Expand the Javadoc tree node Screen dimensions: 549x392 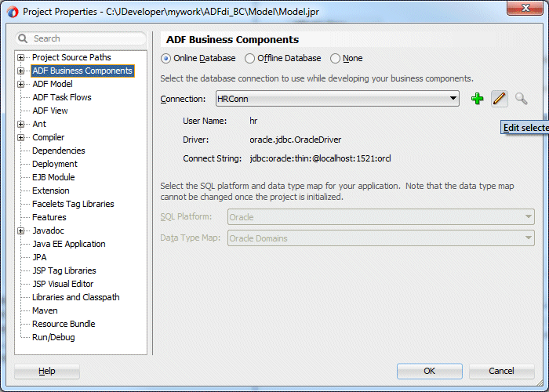tap(20, 231)
